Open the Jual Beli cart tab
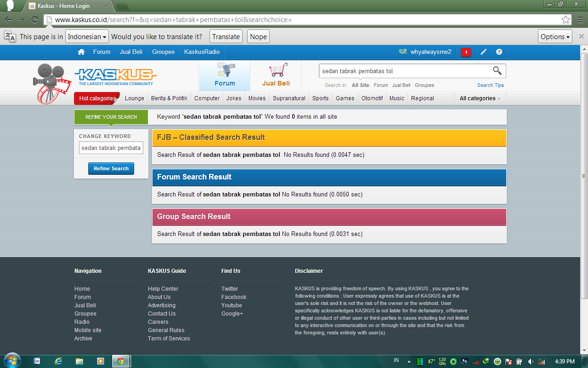 276,75
